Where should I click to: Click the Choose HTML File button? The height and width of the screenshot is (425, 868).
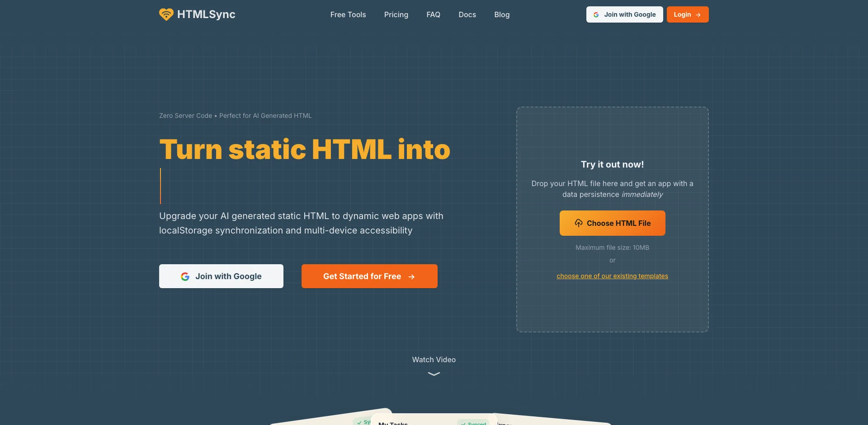point(612,223)
